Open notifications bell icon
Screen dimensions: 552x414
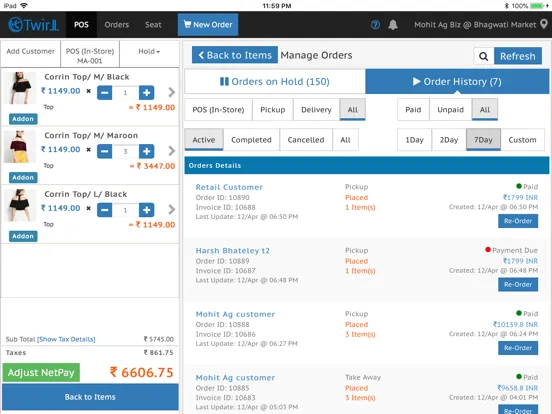(393, 25)
